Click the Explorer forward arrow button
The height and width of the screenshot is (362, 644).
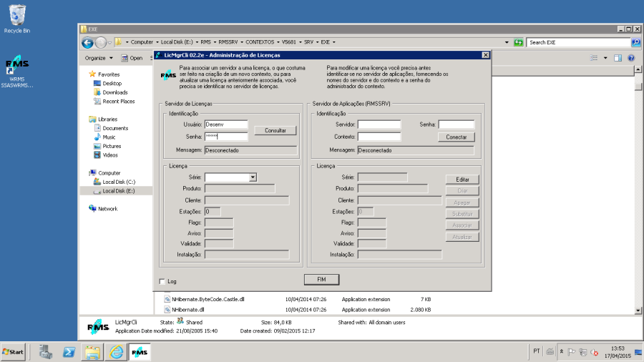[x=101, y=42]
